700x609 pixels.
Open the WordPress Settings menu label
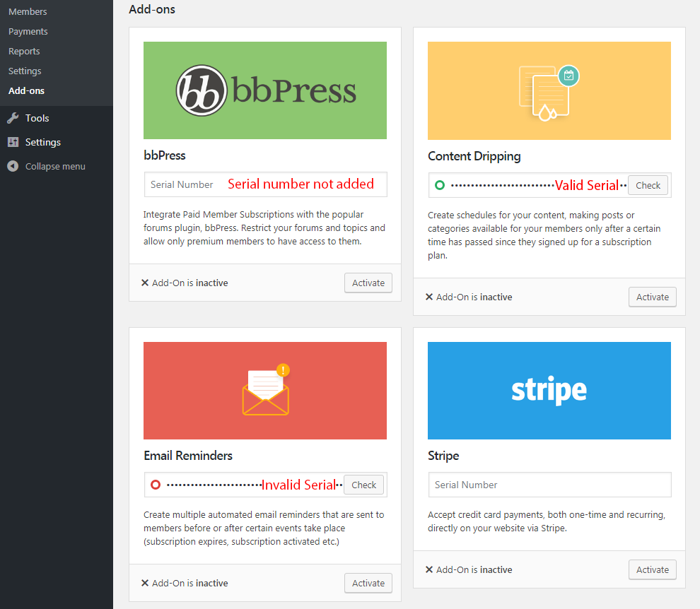[x=43, y=142]
